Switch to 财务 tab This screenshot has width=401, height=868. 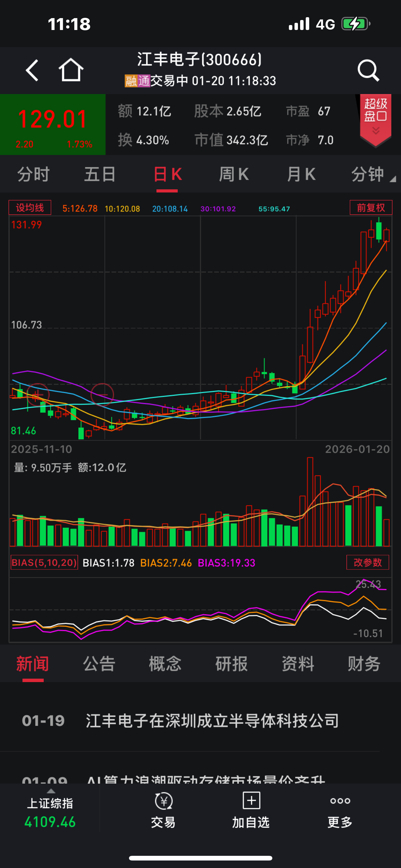click(364, 664)
